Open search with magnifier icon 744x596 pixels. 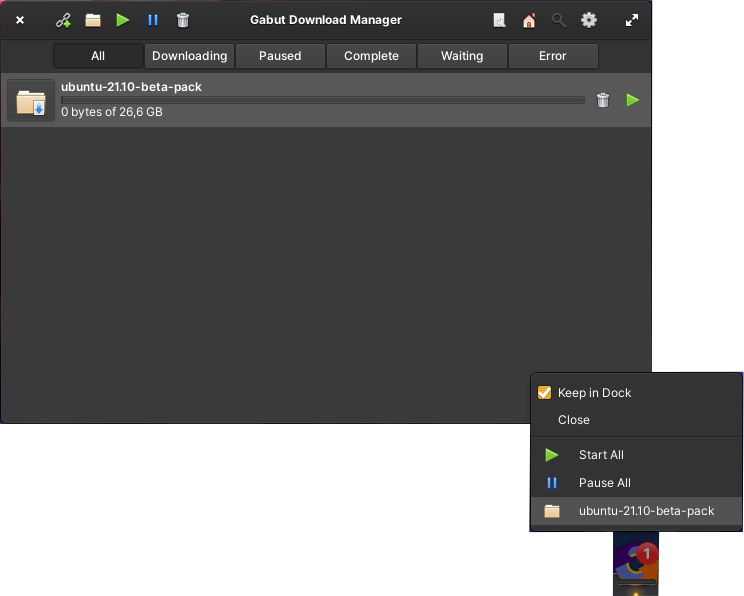tap(559, 20)
